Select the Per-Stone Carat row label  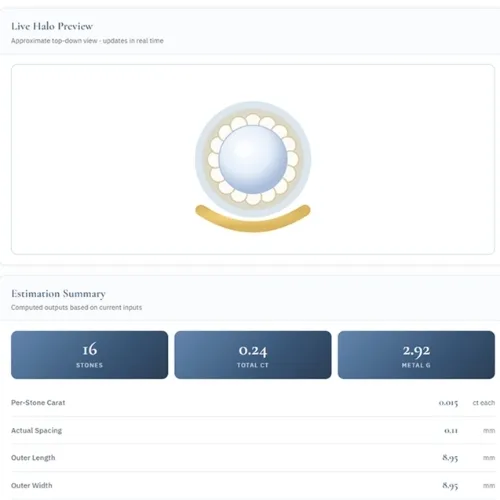(38, 403)
